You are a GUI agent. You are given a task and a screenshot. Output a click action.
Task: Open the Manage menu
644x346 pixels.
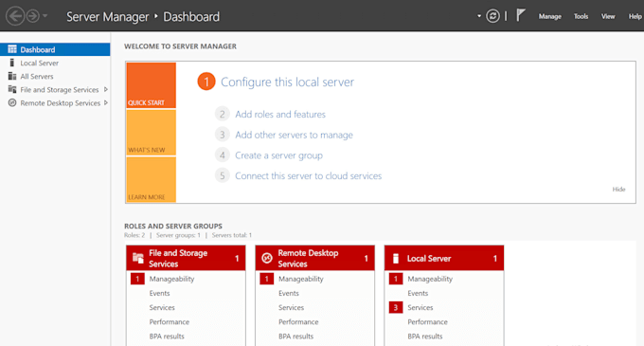pos(550,16)
